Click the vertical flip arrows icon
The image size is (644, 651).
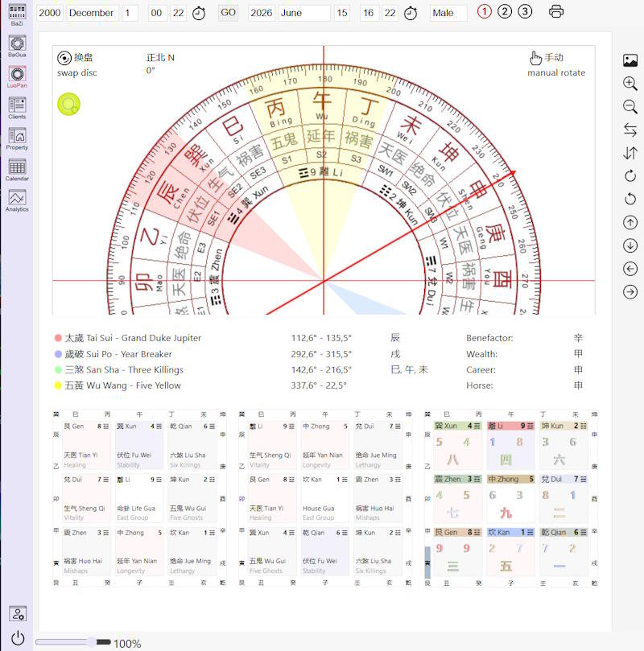(630, 153)
